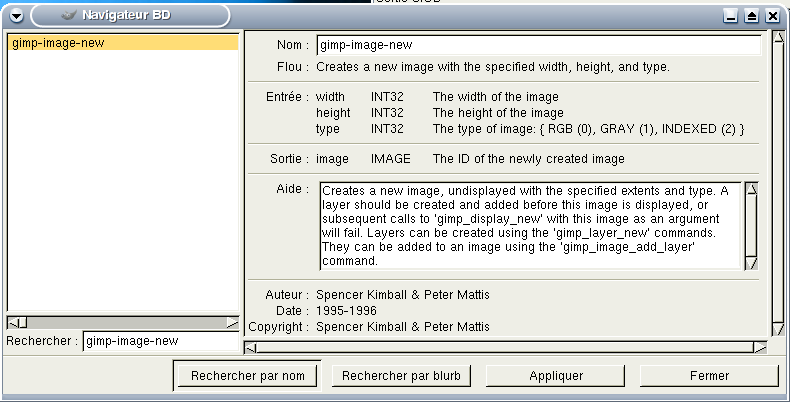Focus the Rechercher search field
Image resolution: width=790 pixels, height=402 pixels.
[160, 341]
